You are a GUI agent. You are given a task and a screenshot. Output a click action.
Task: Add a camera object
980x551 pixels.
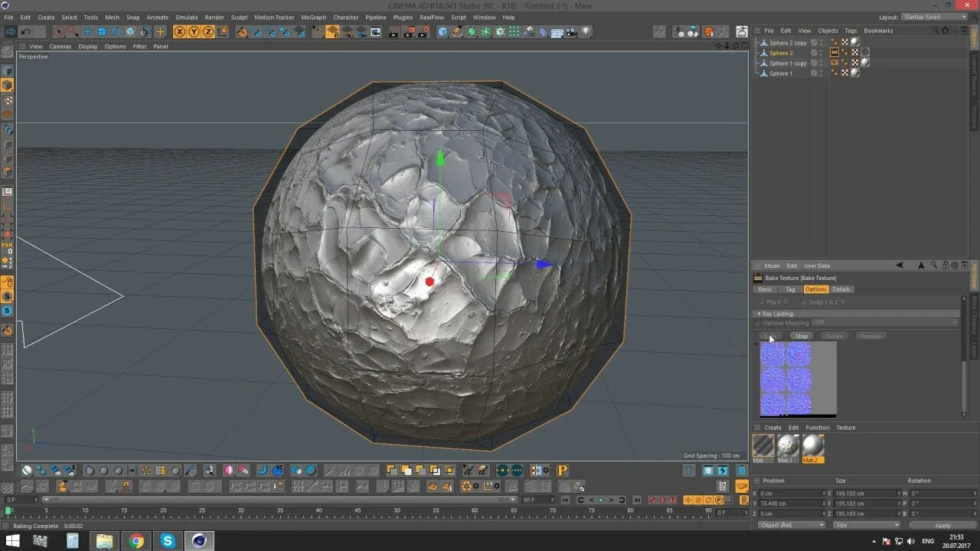[x=572, y=31]
